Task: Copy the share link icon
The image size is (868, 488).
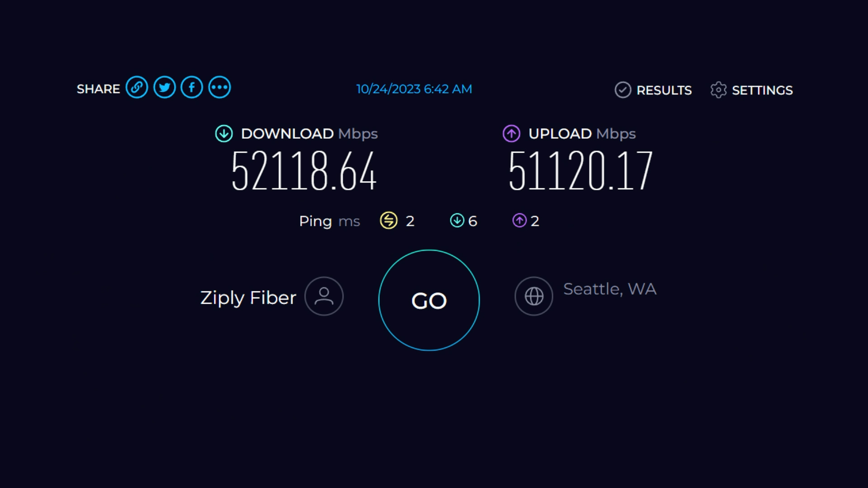Action: pyautogui.click(x=137, y=88)
